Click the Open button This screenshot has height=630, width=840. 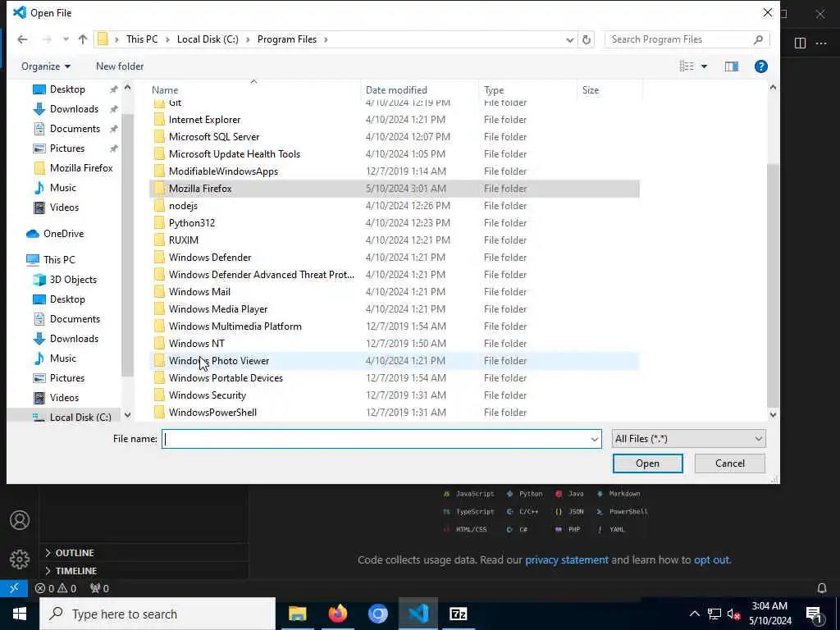click(648, 463)
